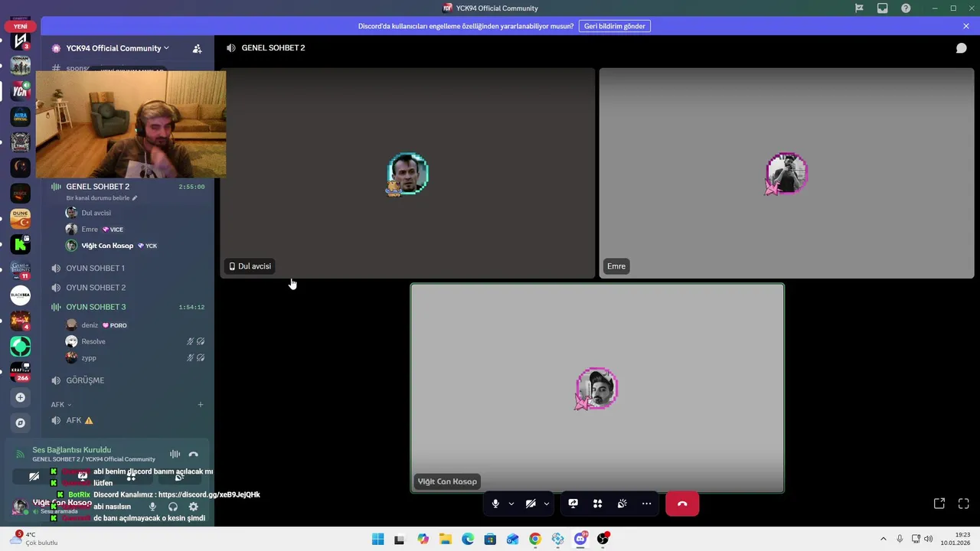Join OYUN SOHBET 2 voice channel
Image resolution: width=980 pixels, height=551 pixels.
coord(96,288)
